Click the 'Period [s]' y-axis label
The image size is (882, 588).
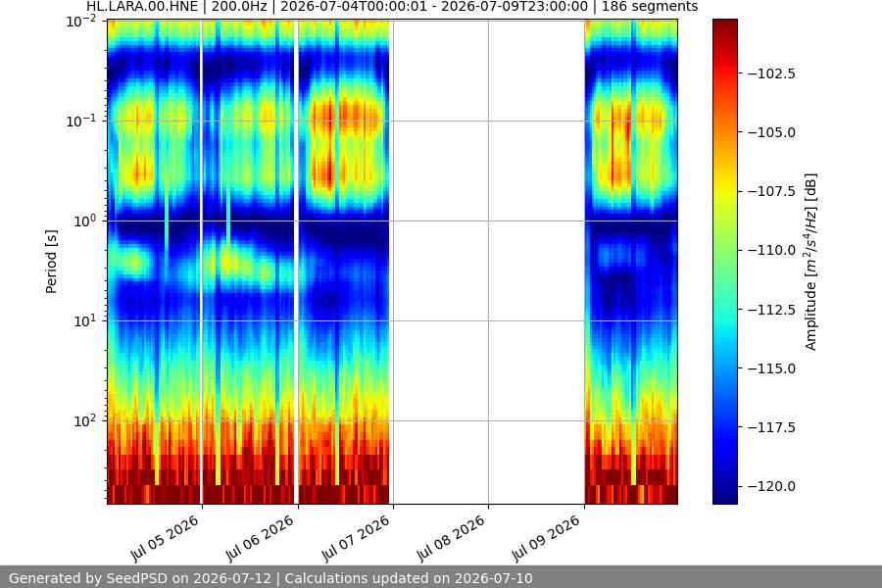51,262
